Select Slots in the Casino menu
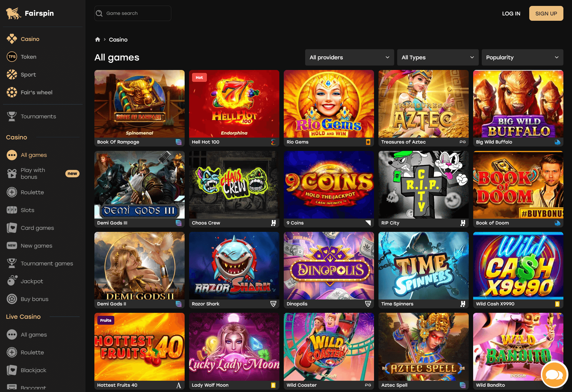This screenshot has width=572, height=392. 27,210
